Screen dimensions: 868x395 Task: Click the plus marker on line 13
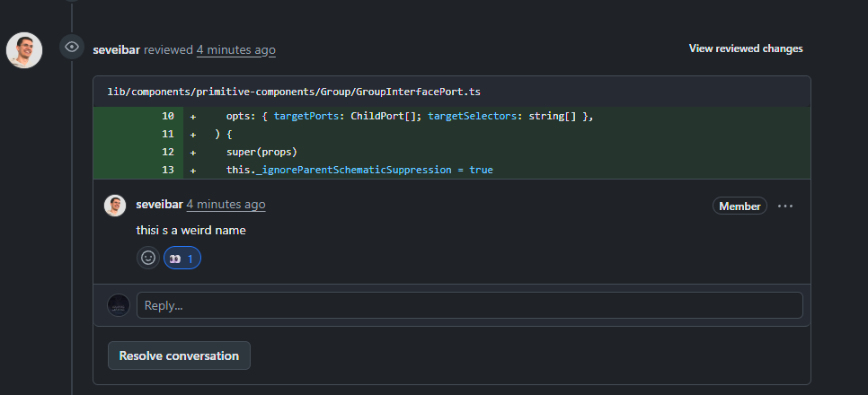[x=193, y=170]
